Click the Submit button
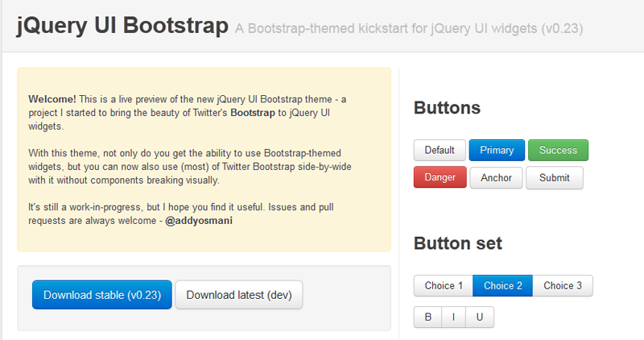644x340 pixels. pos(555,177)
